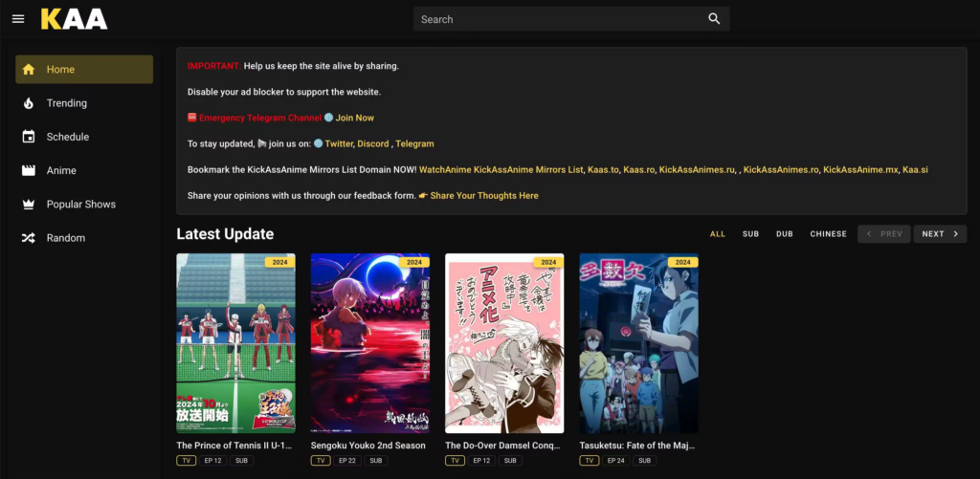The image size is (980, 479).
Task: Open the Popular Shows sidebar item
Action: pyautogui.click(x=84, y=205)
